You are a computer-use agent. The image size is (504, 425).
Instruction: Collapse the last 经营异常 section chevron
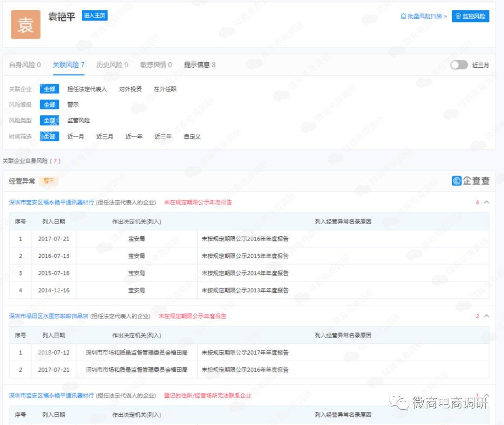click(x=486, y=395)
